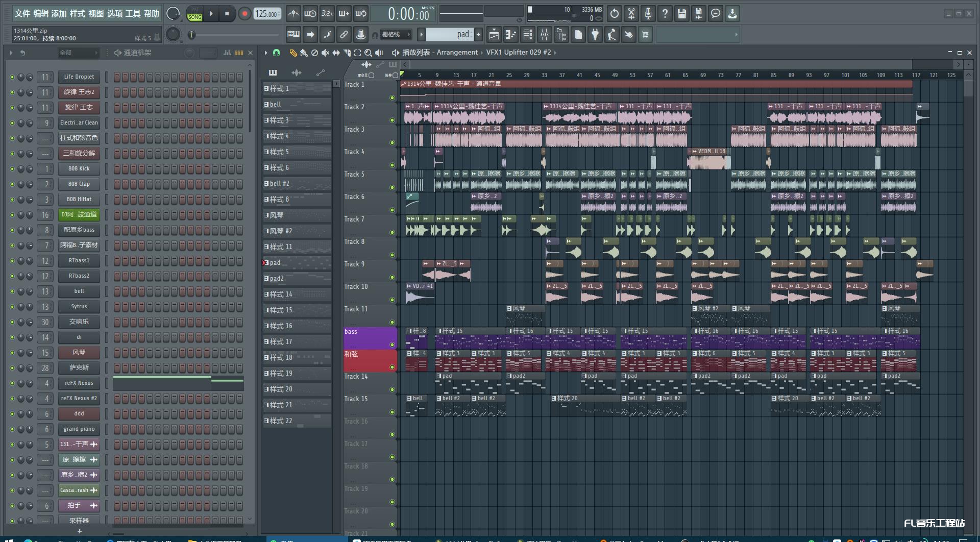Open the Channel rack view icon
Screen dimensions: 980x542
click(x=528, y=35)
